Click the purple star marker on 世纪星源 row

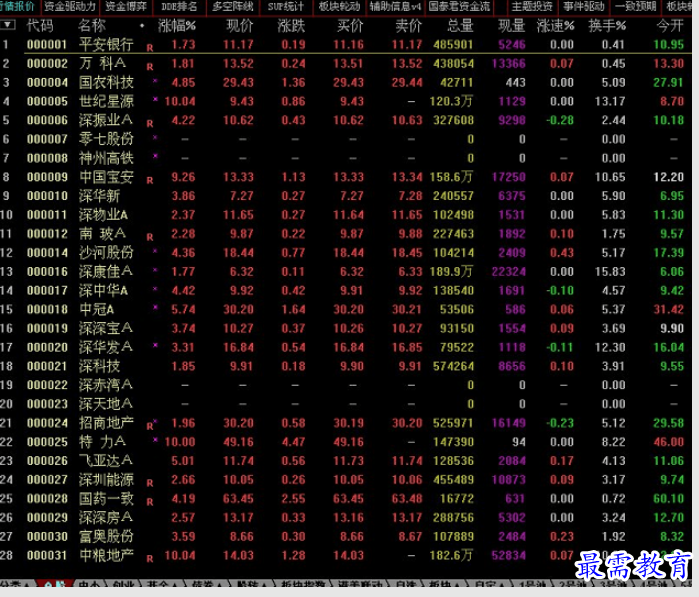pos(155,99)
